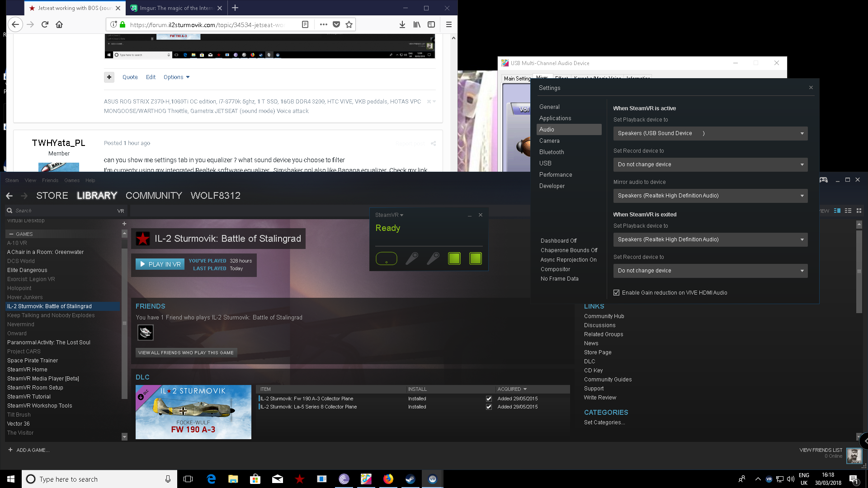Click friend avatar thumbnail under Friends

pyautogui.click(x=146, y=333)
